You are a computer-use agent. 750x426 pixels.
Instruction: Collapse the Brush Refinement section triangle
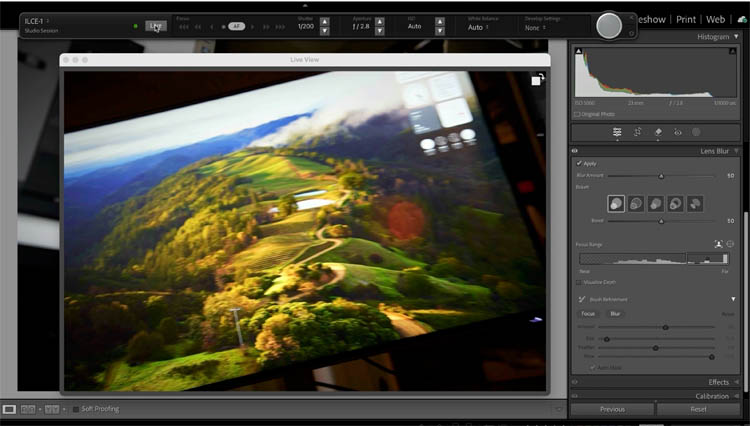pyautogui.click(x=733, y=299)
